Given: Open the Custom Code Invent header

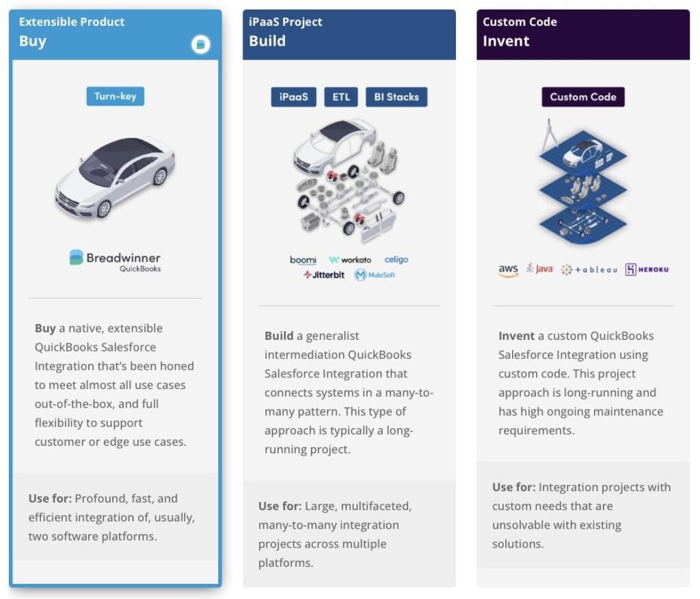Looking at the screenshot, I should [x=583, y=35].
